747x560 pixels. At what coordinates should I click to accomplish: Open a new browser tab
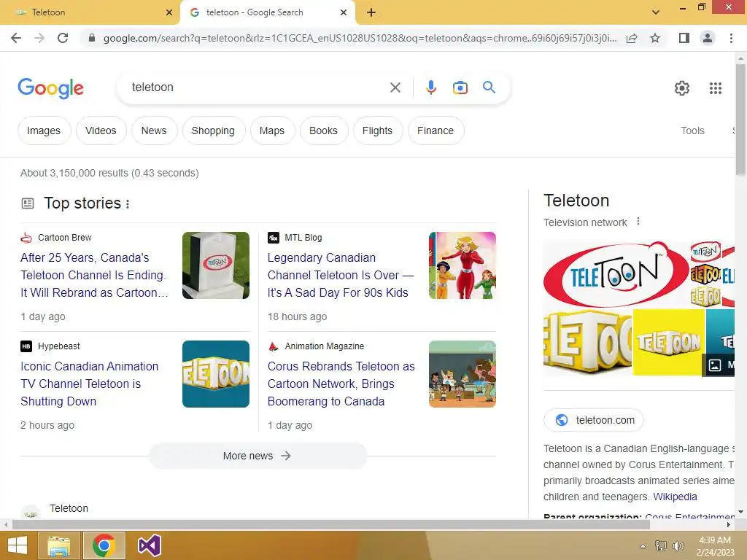371,12
